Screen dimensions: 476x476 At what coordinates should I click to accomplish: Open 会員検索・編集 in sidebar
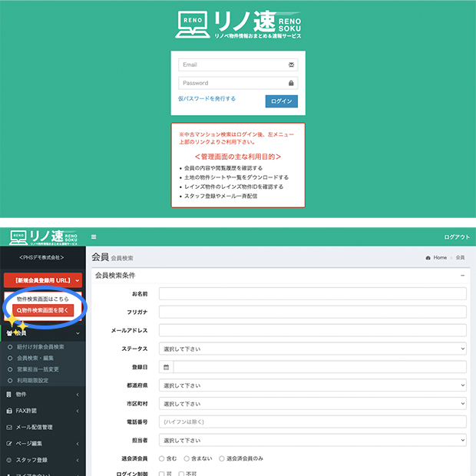[x=35, y=359]
